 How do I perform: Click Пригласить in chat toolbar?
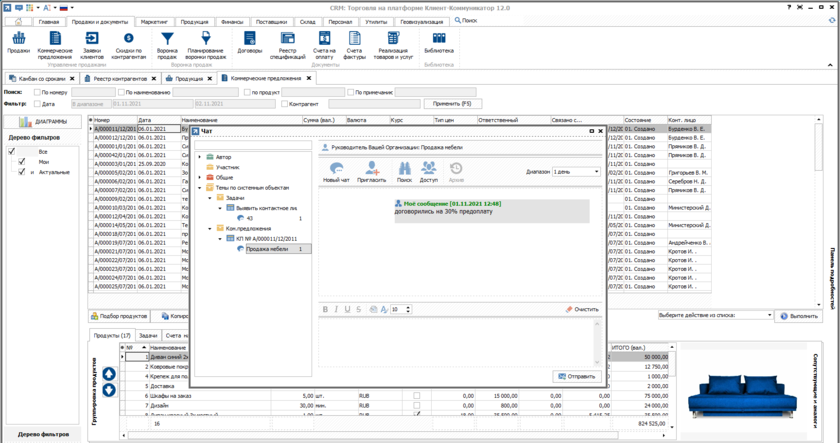[372, 172]
